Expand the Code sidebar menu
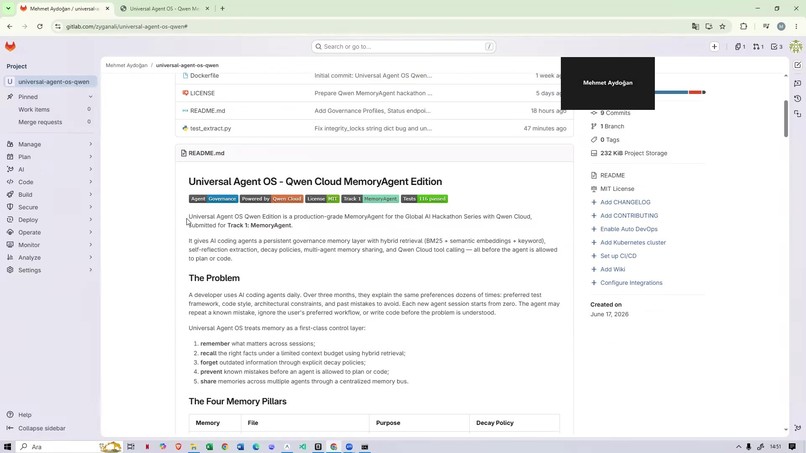 pos(49,182)
